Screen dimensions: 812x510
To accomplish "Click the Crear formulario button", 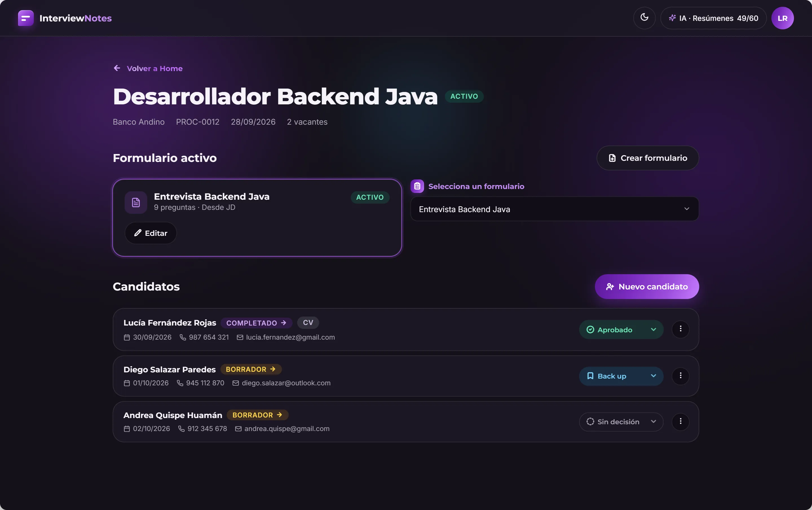I will coord(648,158).
